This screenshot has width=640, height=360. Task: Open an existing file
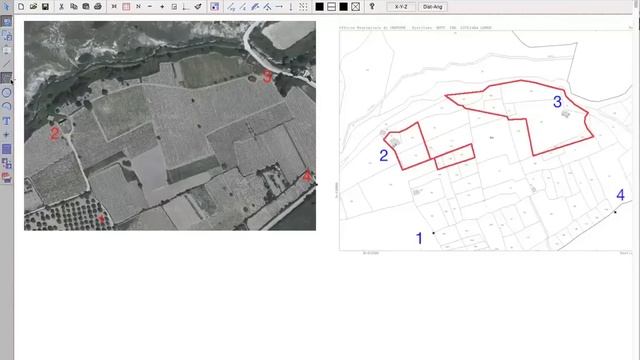[x=33, y=7]
